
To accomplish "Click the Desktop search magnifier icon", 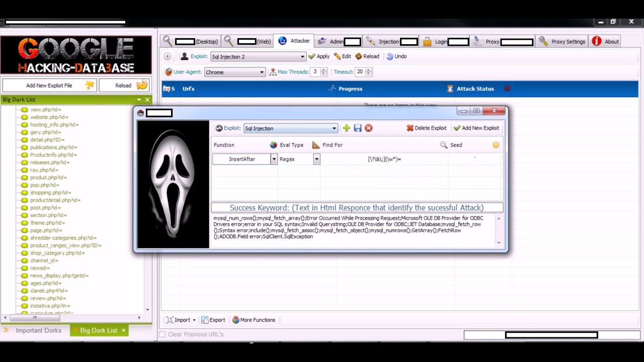I will pyautogui.click(x=167, y=41).
